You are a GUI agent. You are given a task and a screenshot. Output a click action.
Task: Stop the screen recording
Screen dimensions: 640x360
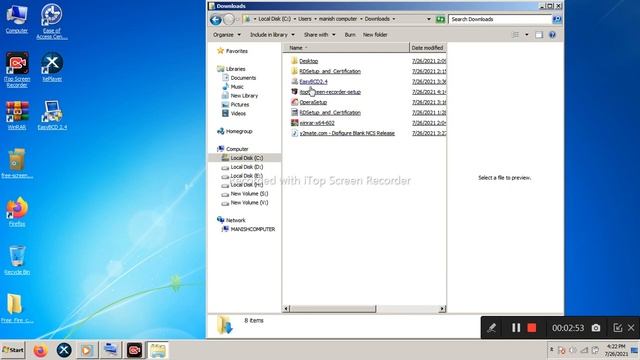(x=532, y=328)
